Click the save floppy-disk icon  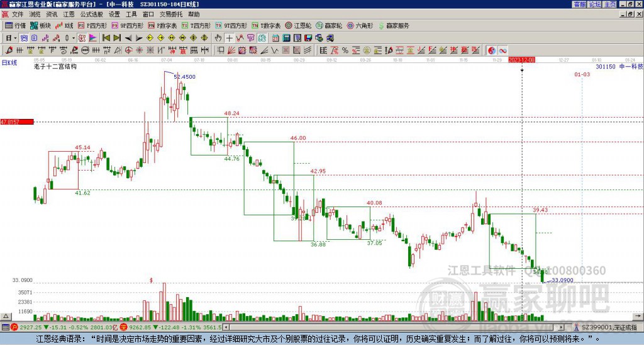pos(308,38)
